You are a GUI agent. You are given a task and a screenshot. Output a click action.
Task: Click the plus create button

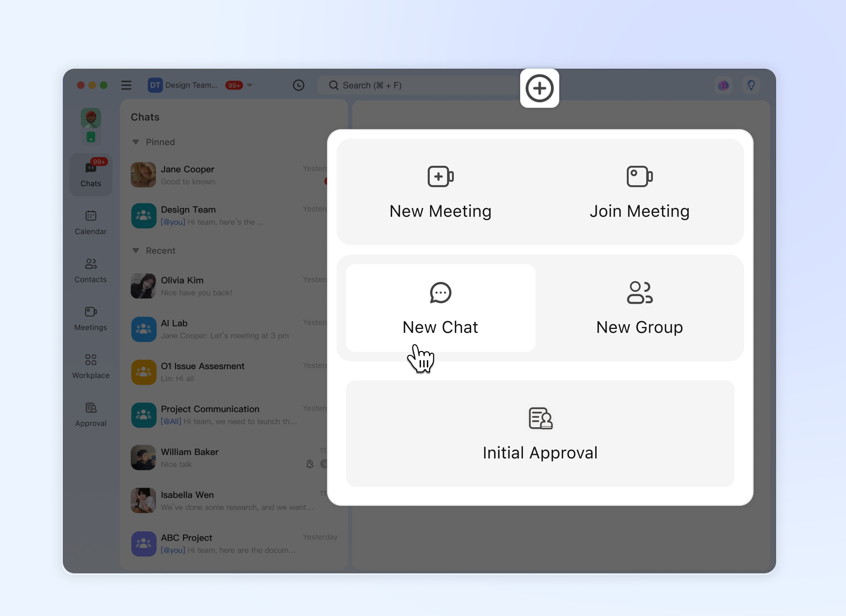tap(540, 88)
